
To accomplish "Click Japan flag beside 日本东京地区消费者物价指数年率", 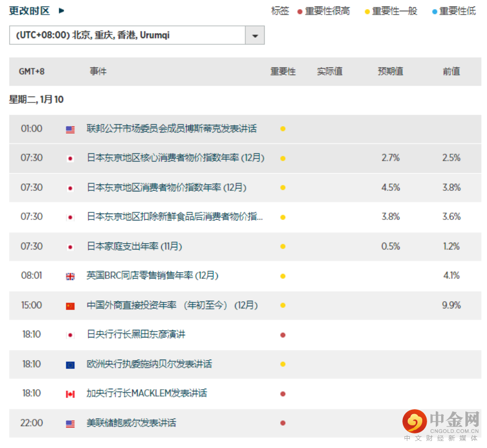I will pyautogui.click(x=70, y=188).
